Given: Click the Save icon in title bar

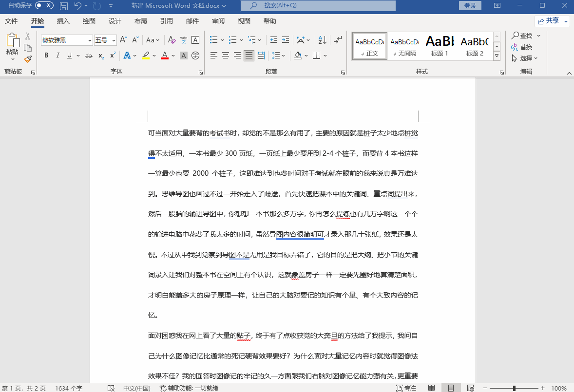Looking at the screenshot, I should point(64,6).
